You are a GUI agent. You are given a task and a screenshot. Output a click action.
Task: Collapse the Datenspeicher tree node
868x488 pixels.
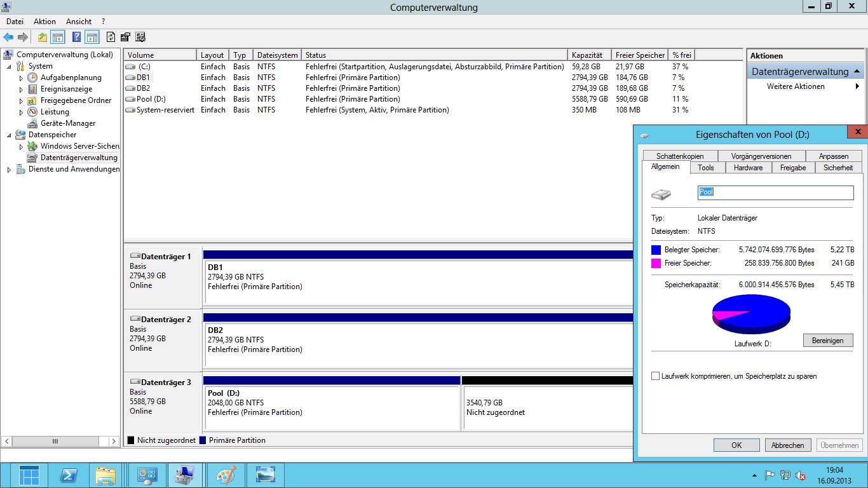point(9,135)
